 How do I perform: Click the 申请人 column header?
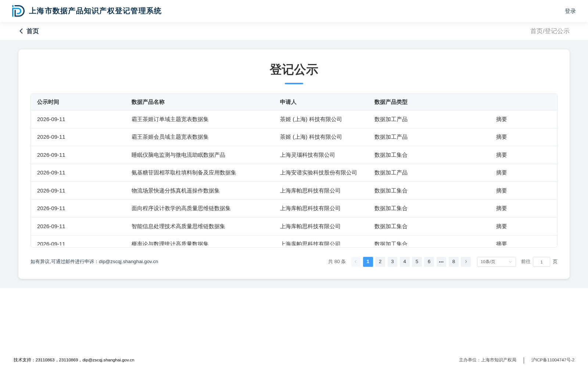[288, 102]
